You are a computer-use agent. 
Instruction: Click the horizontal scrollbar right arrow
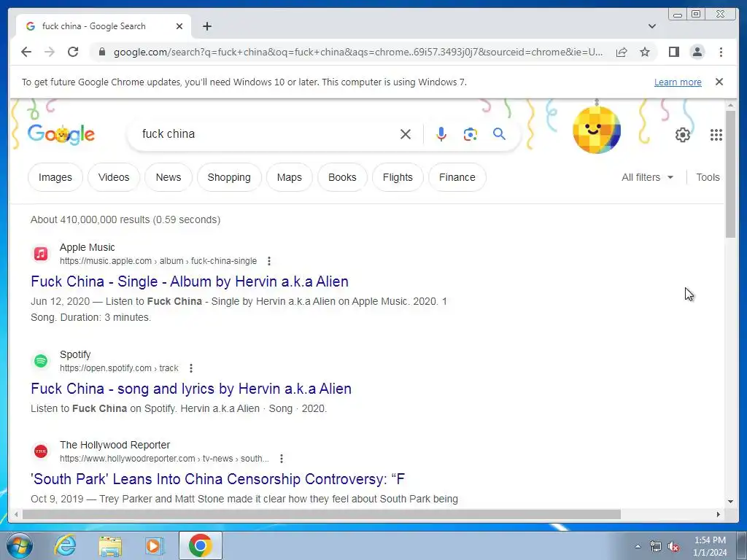pyautogui.click(x=719, y=514)
